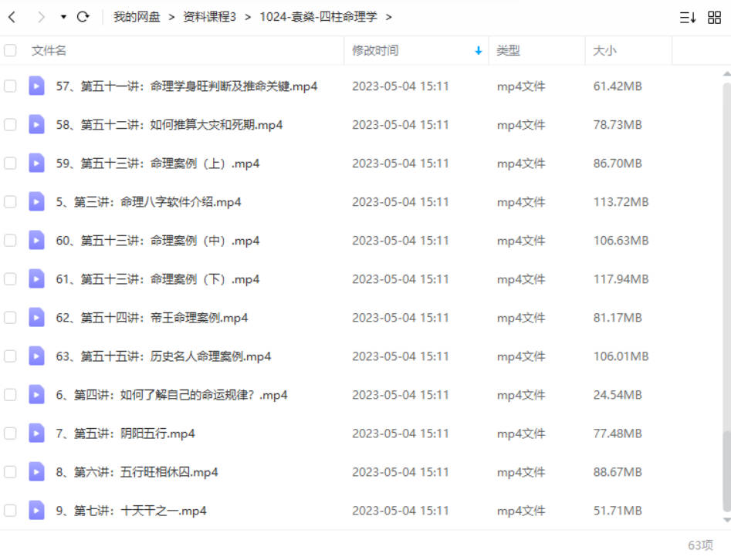Screen dimensions: 731x560
Task: Sort by 文件名 column header
Action: point(49,50)
